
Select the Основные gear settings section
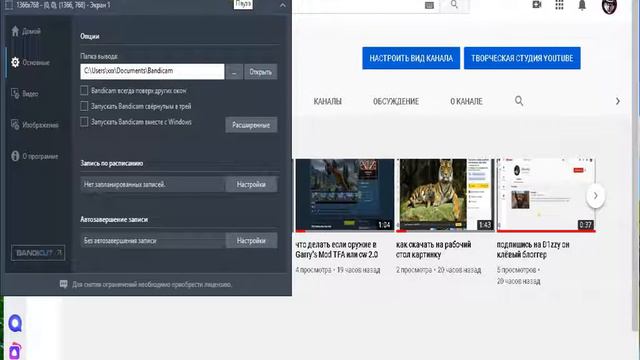click(31, 62)
